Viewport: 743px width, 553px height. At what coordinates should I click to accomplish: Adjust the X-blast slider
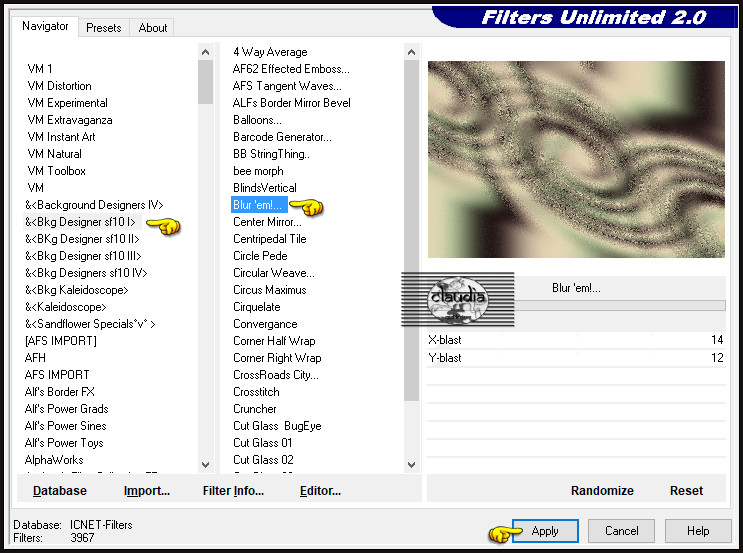(576, 340)
